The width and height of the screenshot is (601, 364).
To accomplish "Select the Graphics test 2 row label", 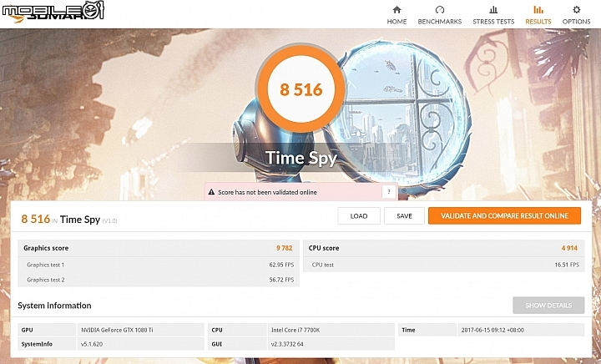I will [46, 280].
